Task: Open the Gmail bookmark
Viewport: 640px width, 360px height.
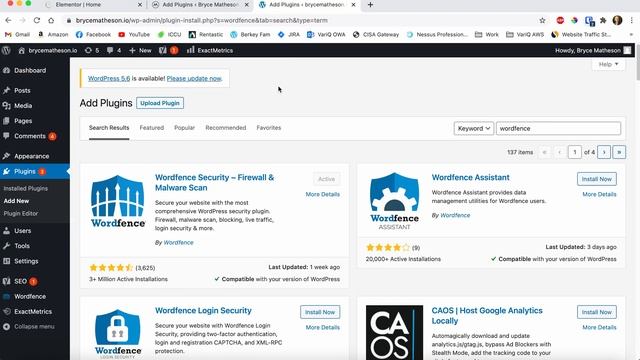Action: coord(18,35)
